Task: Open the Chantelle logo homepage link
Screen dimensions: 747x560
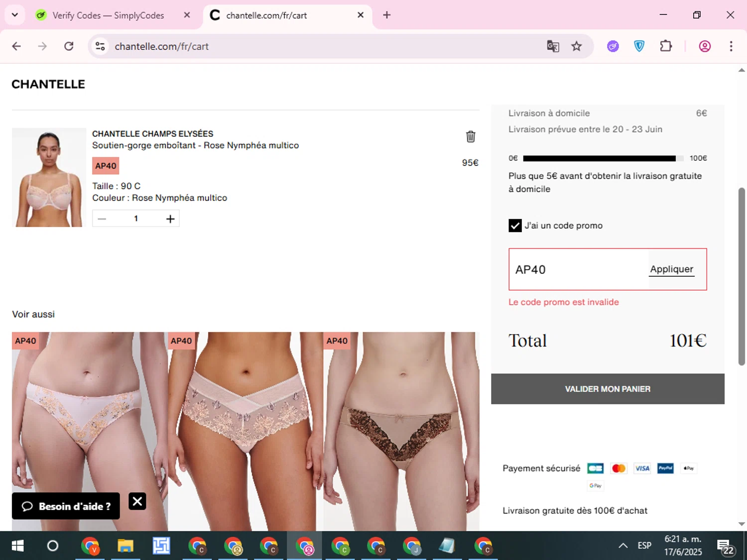Action: 48,84
